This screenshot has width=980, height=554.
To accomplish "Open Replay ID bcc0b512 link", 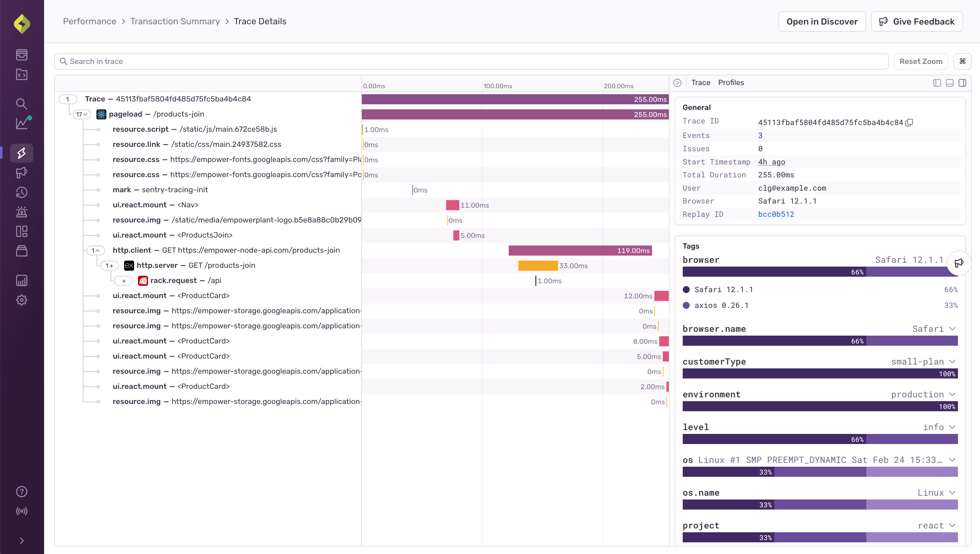I will coord(776,214).
